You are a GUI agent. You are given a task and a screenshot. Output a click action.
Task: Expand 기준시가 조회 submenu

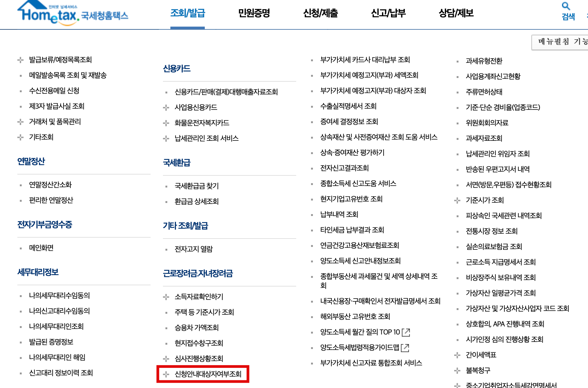458,200
